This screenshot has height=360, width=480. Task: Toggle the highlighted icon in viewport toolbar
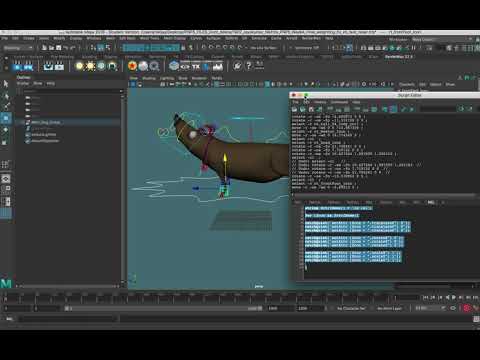(x=267, y=84)
